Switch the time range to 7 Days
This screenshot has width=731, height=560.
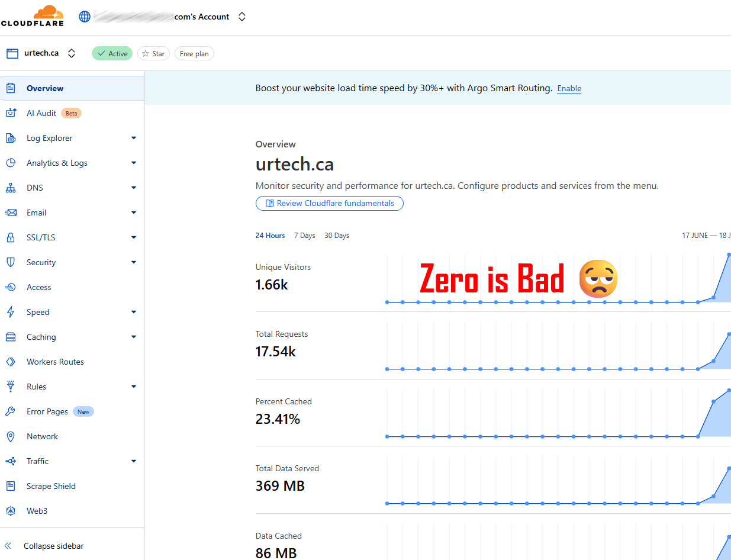(304, 236)
